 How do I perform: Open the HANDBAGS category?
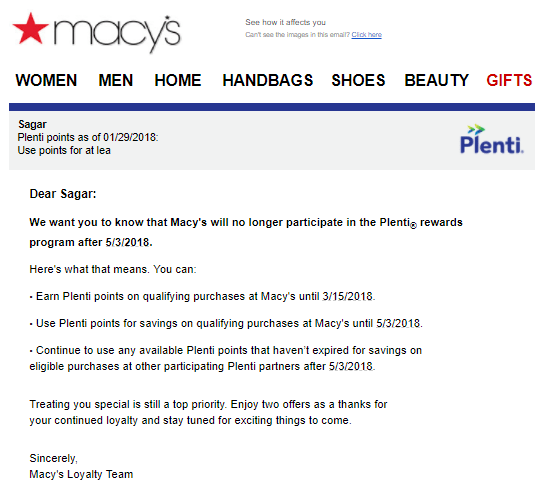(268, 80)
